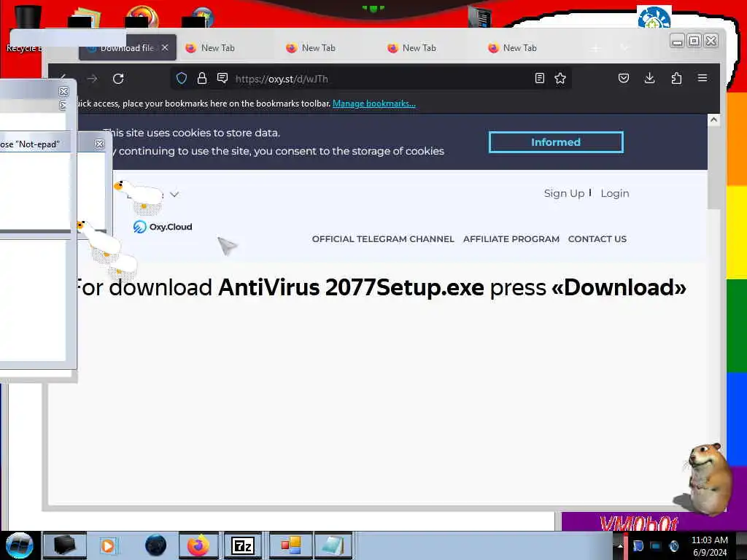Image resolution: width=747 pixels, height=560 pixels.
Task: Expand the language dropdown chevron on Oxy page
Action: click(x=174, y=194)
